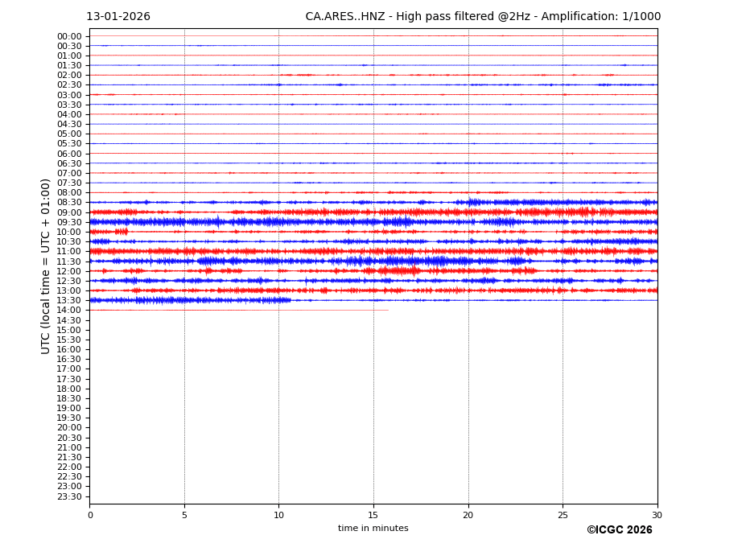Click the ©ICGC 2026 copyright text
The image size is (746, 560).
pyautogui.click(x=619, y=530)
